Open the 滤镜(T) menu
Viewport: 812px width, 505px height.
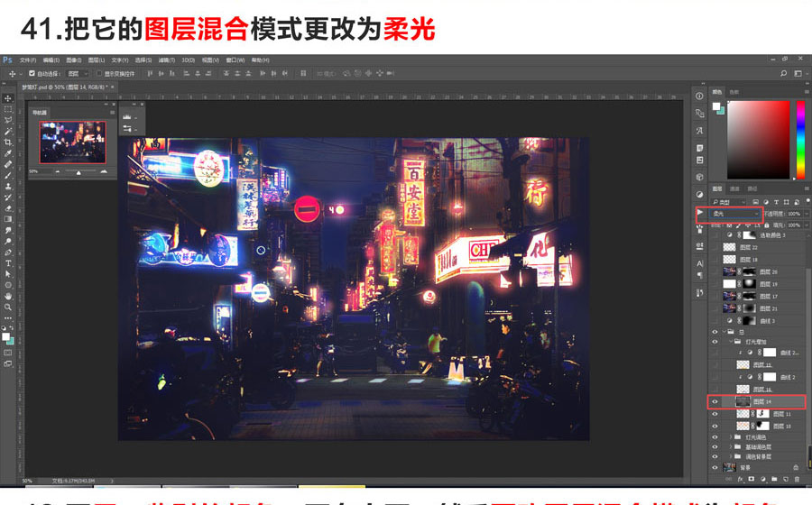point(166,60)
